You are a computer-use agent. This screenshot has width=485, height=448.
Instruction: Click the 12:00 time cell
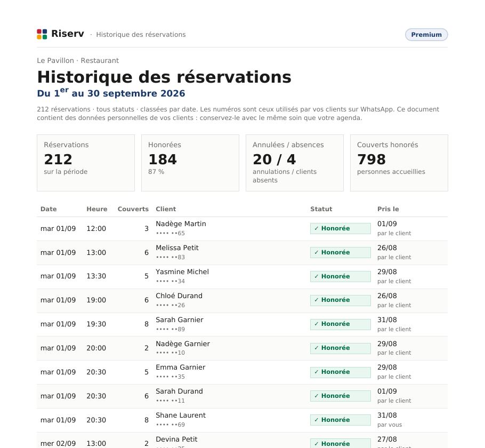[x=96, y=228]
